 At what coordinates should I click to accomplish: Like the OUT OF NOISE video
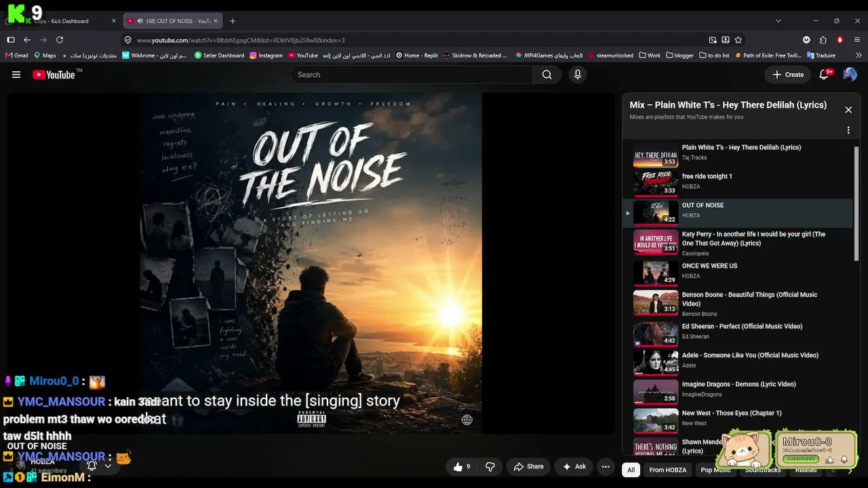click(x=463, y=466)
